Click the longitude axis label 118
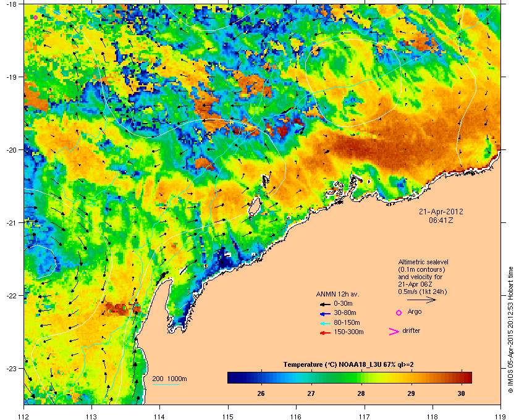 (432, 417)
